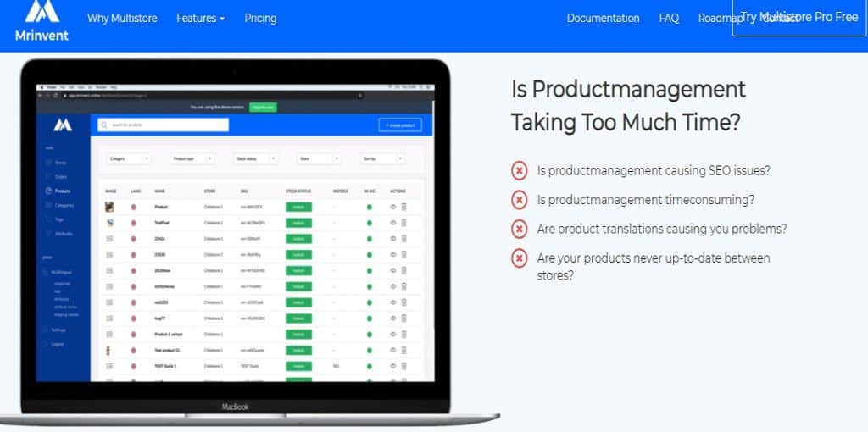This screenshot has height=432, width=868.
Task: Open the Store filter dropdown
Action: (319, 158)
